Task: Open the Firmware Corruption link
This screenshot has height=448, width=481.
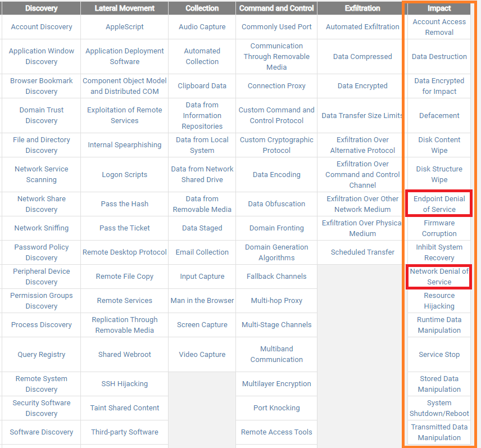Action: [439, 228]
